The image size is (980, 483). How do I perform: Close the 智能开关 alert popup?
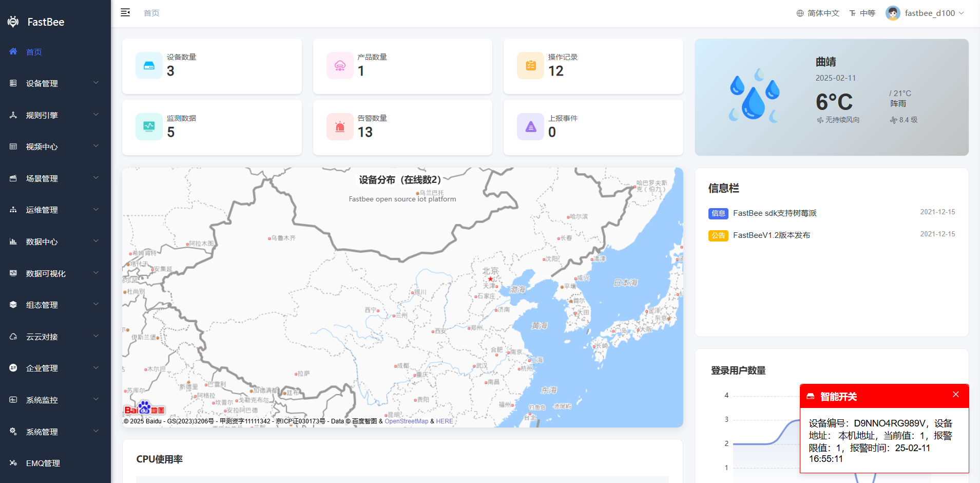coord(955,395)
